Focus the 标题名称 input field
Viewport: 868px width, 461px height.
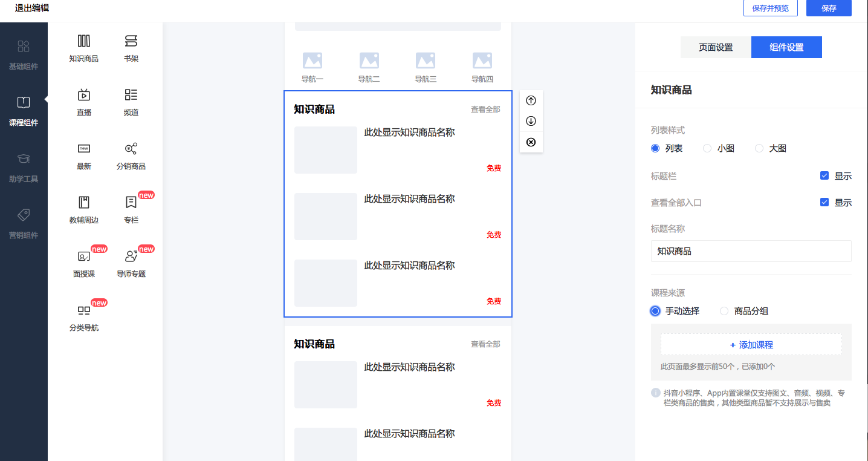(751, 251)
